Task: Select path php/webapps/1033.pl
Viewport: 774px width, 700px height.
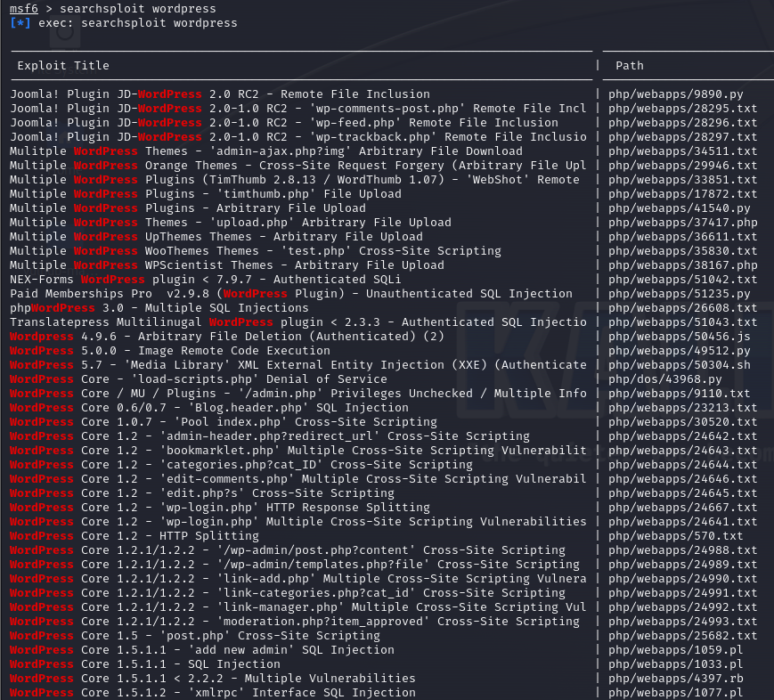Action: pos(675,665)
